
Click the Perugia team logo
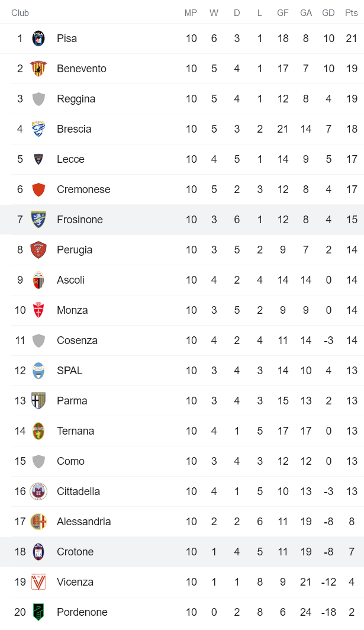coord(38,250)
